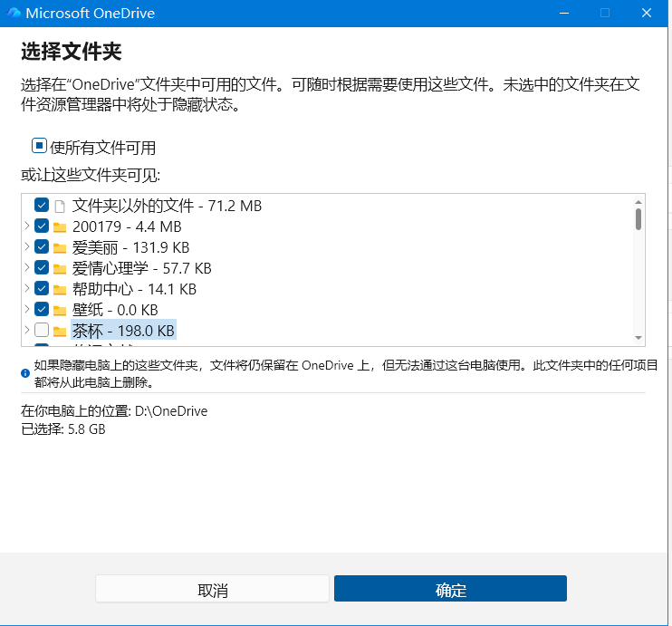Screen dimensions: 672x626
Task: Uncheck the 200179 folder checkbox
Action: 42,226
